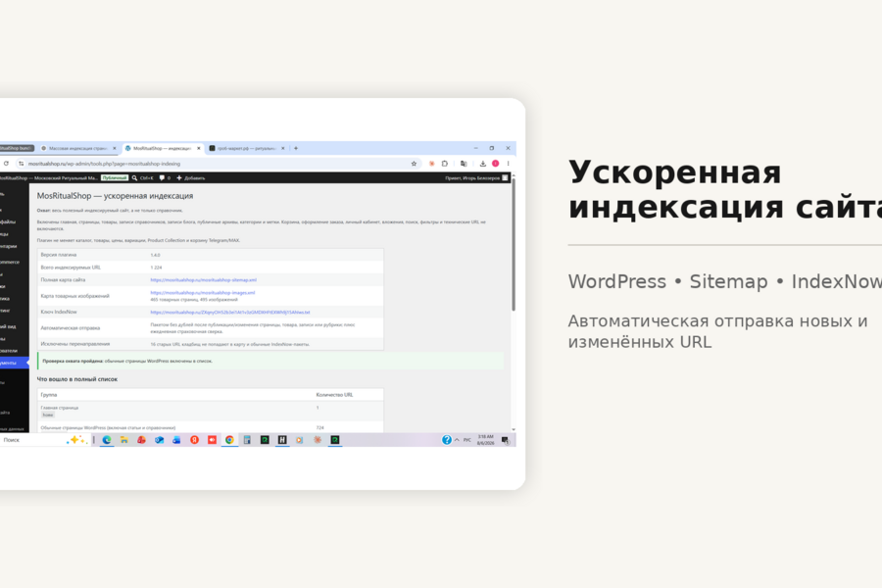882x588 pixels.
Task: Open the blue question mark tray icon
Action: 447,440
